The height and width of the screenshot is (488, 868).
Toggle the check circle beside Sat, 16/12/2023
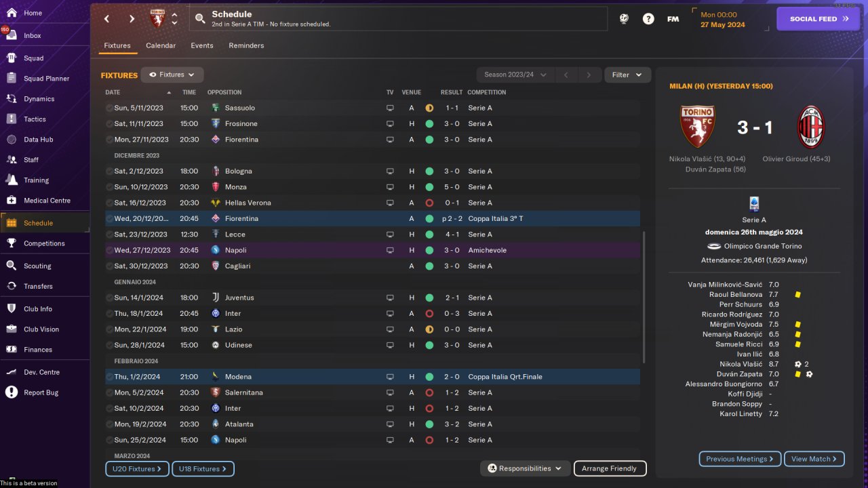109,203
